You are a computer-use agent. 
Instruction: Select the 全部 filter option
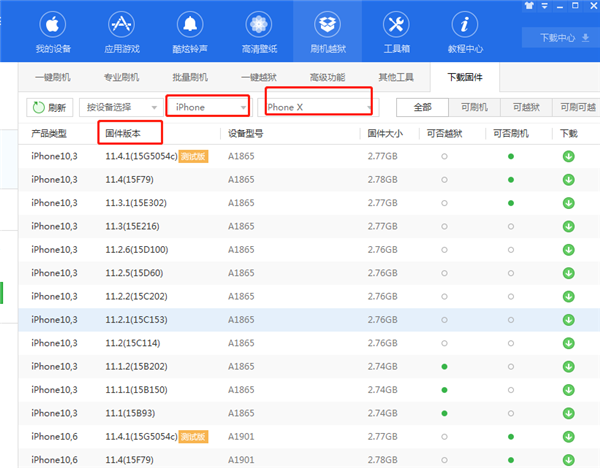tap(421, 107)
